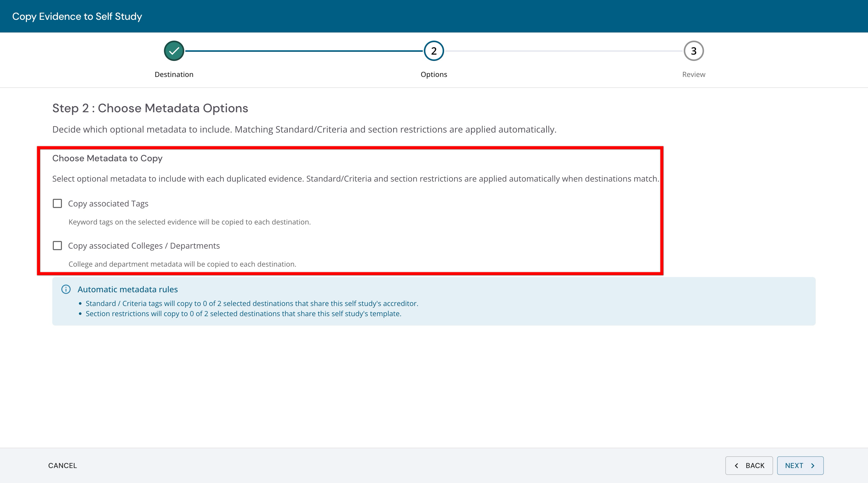The image size is (868, 483).
Task: Go back to the previous step
Action: tap(749, 465)
